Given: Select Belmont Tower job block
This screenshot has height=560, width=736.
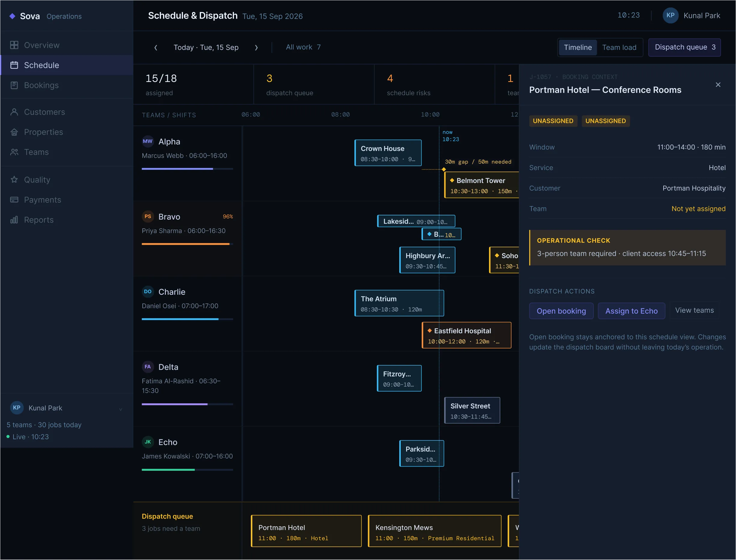Looking at the screenshot, I should (481, 185).
